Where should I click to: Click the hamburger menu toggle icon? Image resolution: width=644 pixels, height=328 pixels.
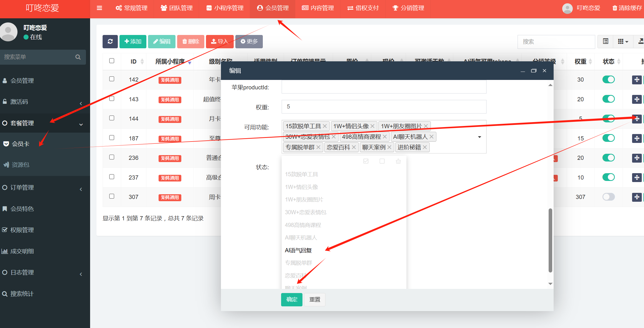[x=100, y=8]
